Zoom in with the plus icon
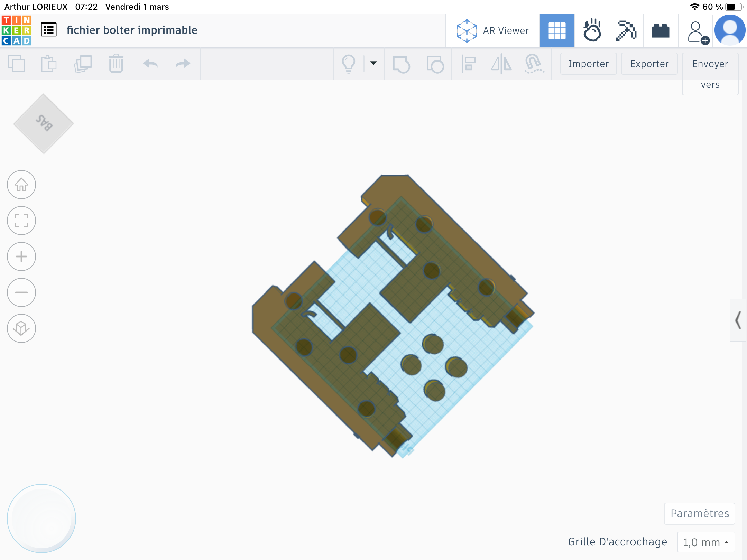The image size is (747, 560). 21,256
